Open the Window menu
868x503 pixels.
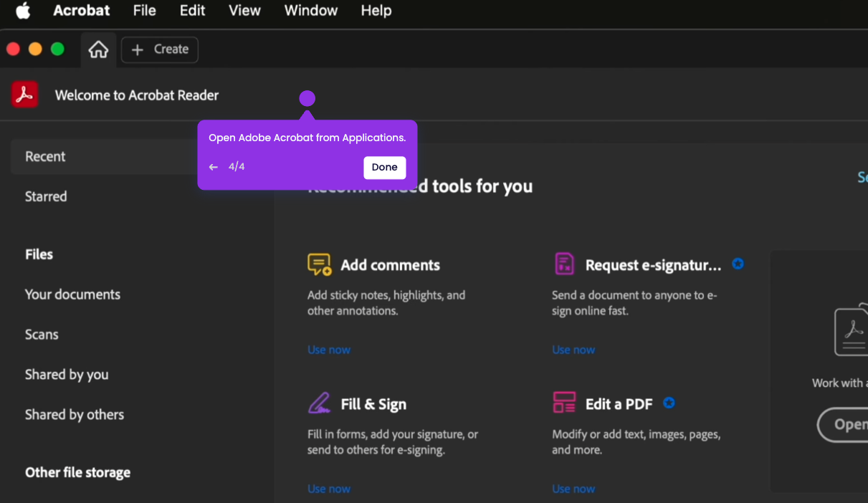(x=311, y=11)
